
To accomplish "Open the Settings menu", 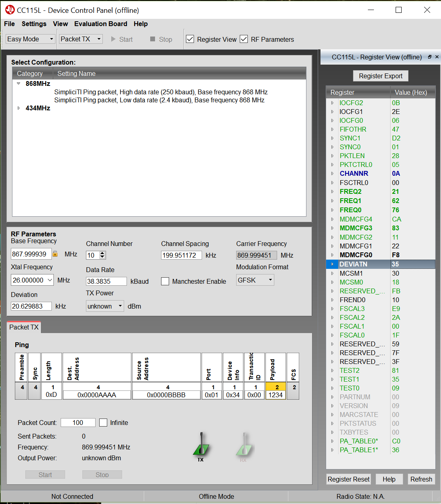I will (34, 24).
